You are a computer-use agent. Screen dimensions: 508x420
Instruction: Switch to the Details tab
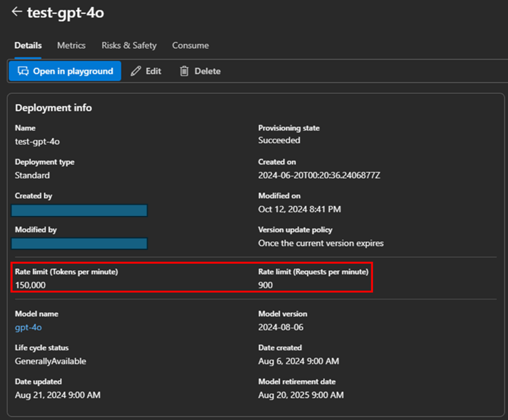click(x=28, y=45)
